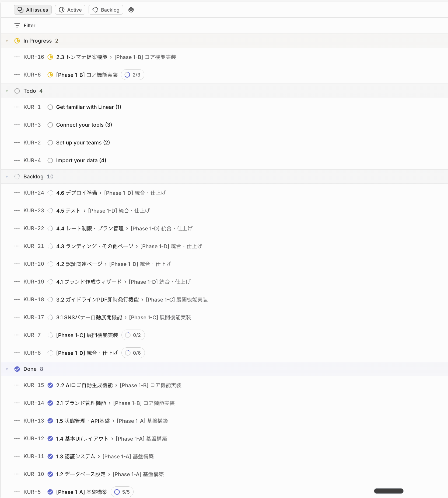
Task: Click the dark pill bar at bottom right
Action: point(388,491)
